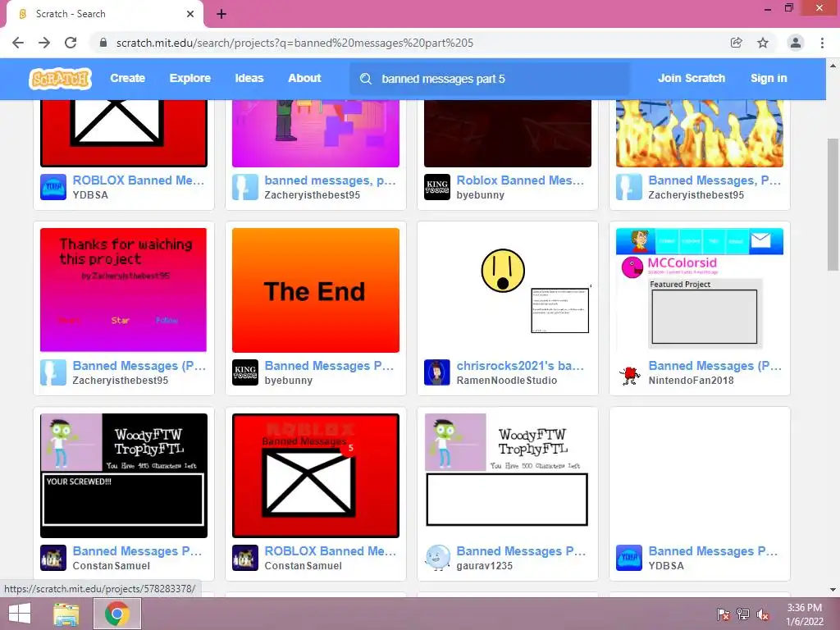Click NintendoFan2018 avatar icon
Image resolution: width=840 pixels, height=630 pixels.
pos(629,372)
